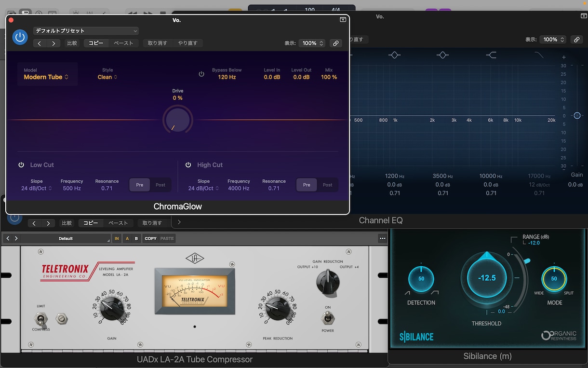Viewport: 588px width, 368px height.
Task: Select Pre for Low Cut filter
Action: (140, 185)
